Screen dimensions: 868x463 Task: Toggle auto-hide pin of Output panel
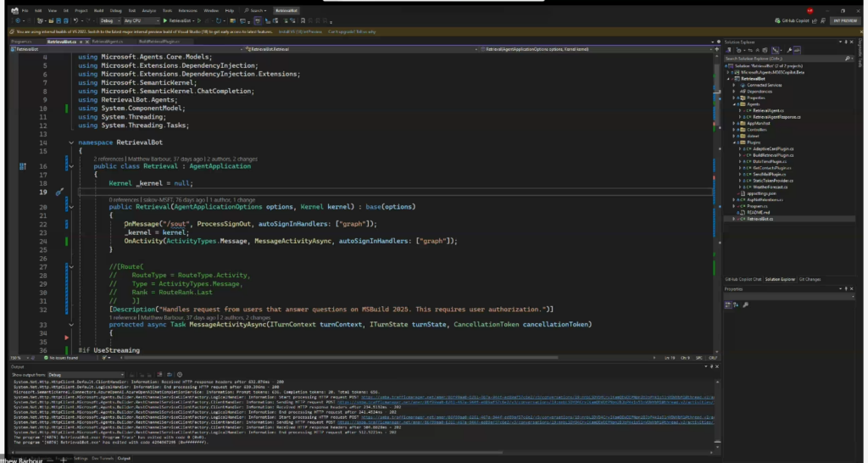[711, 366]
